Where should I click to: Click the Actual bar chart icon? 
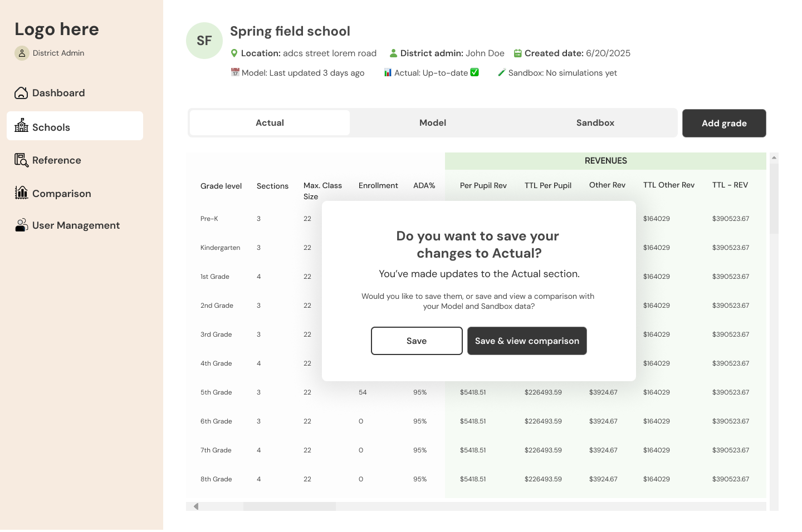[x=388, y=72]
